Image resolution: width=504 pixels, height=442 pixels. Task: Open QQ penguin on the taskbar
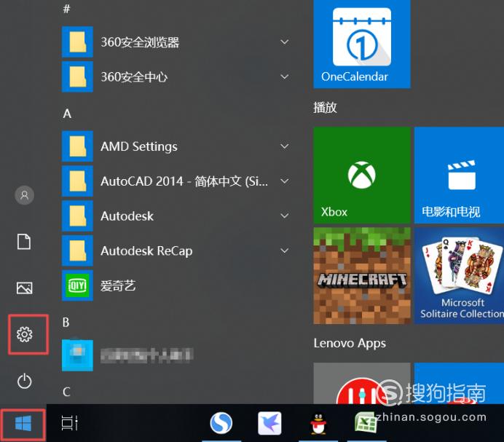[x=318, y=423]
